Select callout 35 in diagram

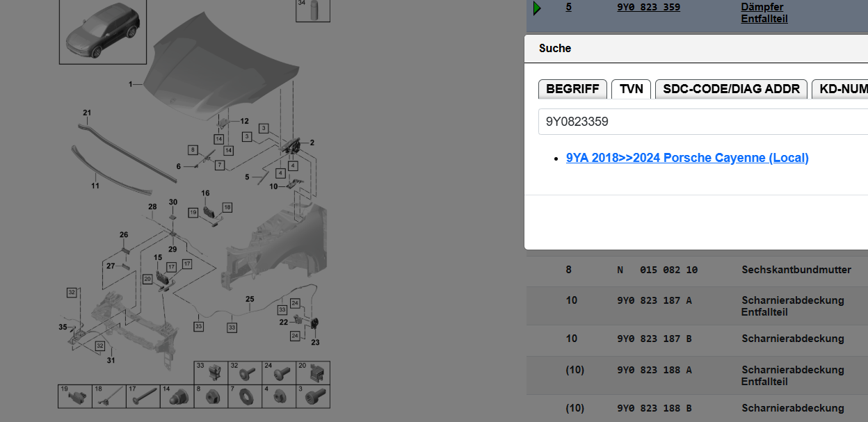63,327
